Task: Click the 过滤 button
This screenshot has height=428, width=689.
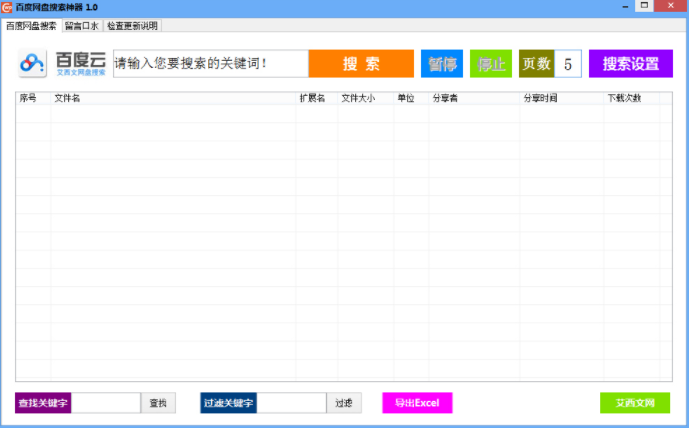Action: pos(344,403)
